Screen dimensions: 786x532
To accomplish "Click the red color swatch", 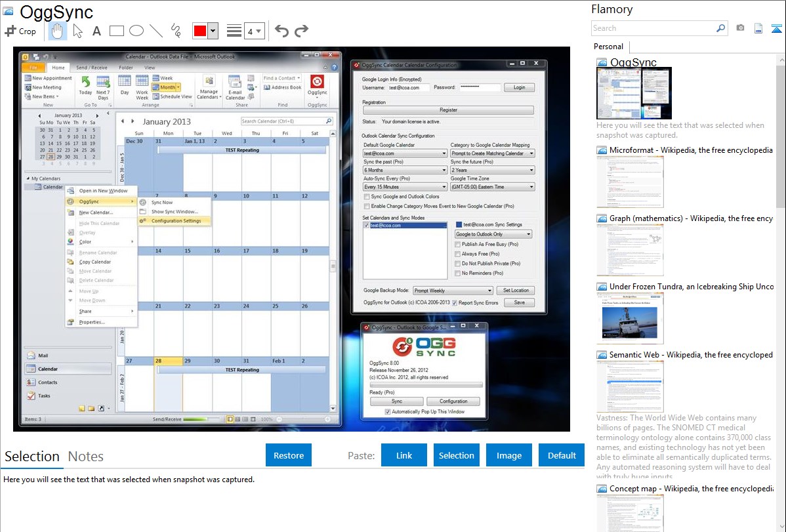I will click(200, 31).
